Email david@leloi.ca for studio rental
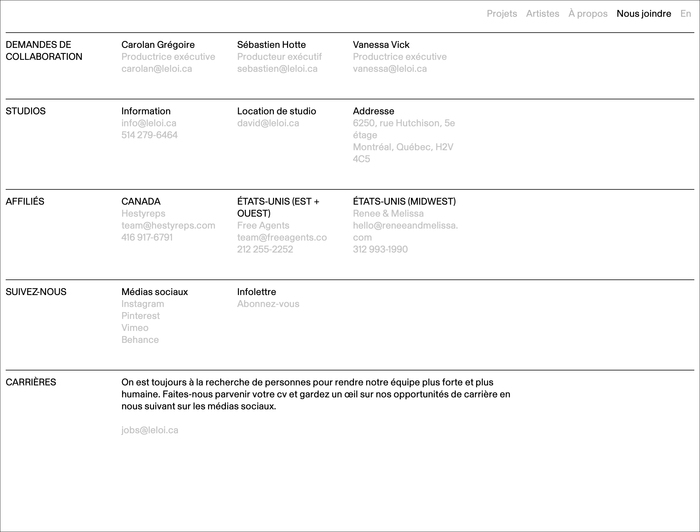 click(x=268, y=123)
